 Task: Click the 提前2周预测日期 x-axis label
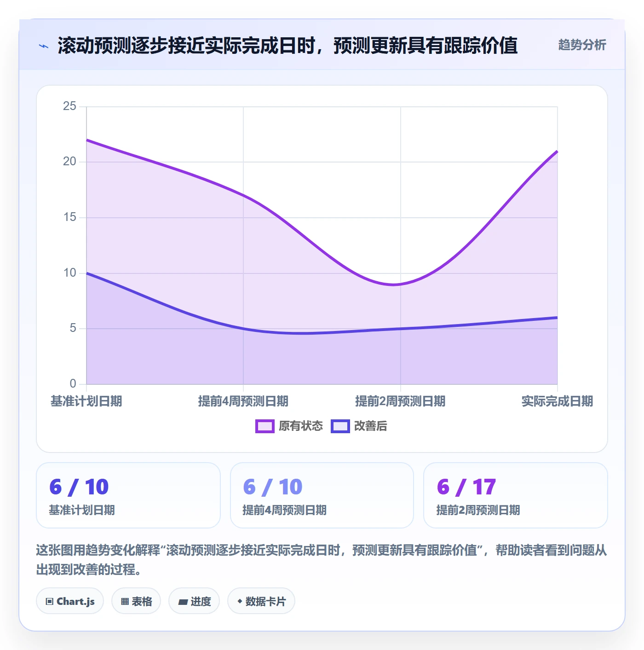(400, 401)
